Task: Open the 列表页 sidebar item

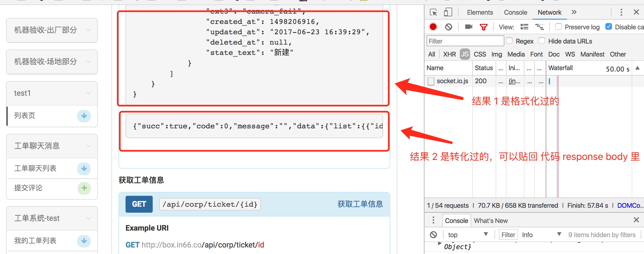Action: (52, 116)
